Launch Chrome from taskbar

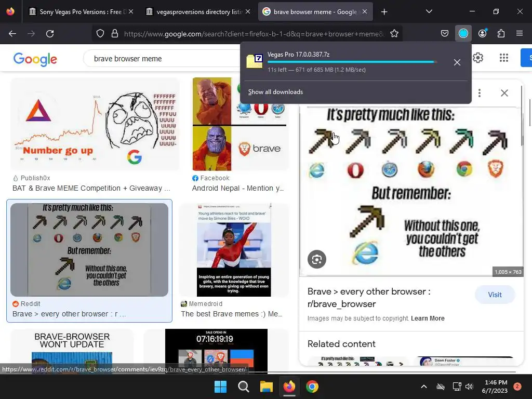(x=312, y=387)
